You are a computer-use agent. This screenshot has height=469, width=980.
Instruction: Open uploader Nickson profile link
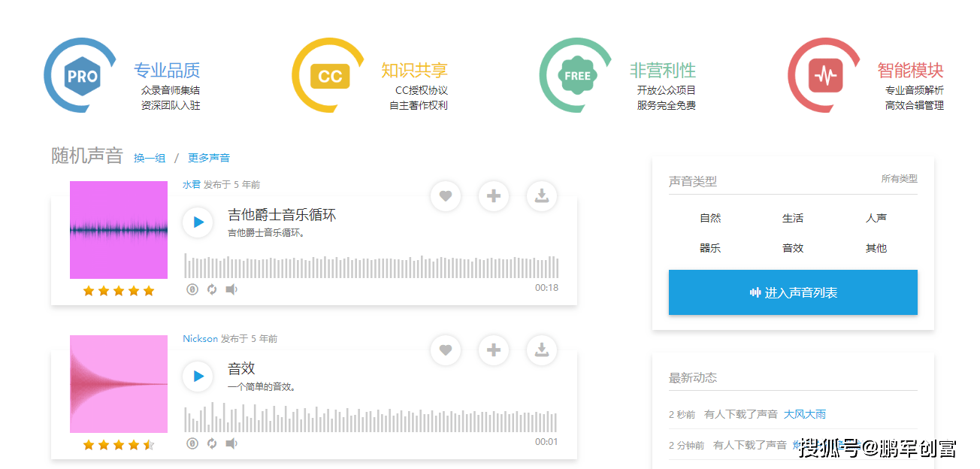(x=200, y=338)
